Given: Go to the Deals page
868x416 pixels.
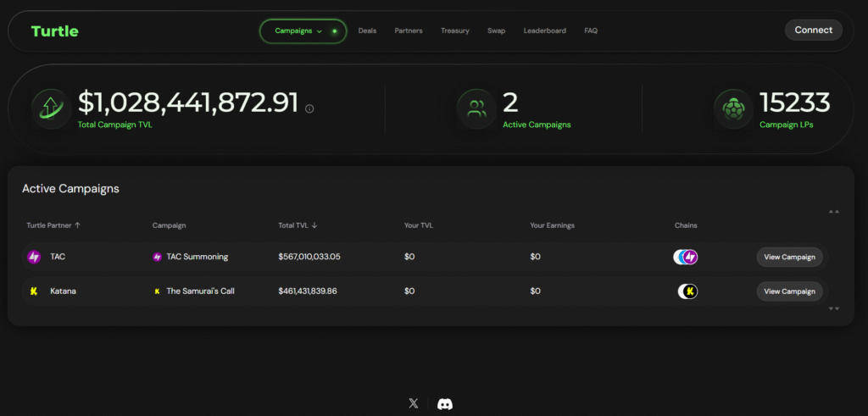Looking at the screenshot, I should tap(367, 31).
